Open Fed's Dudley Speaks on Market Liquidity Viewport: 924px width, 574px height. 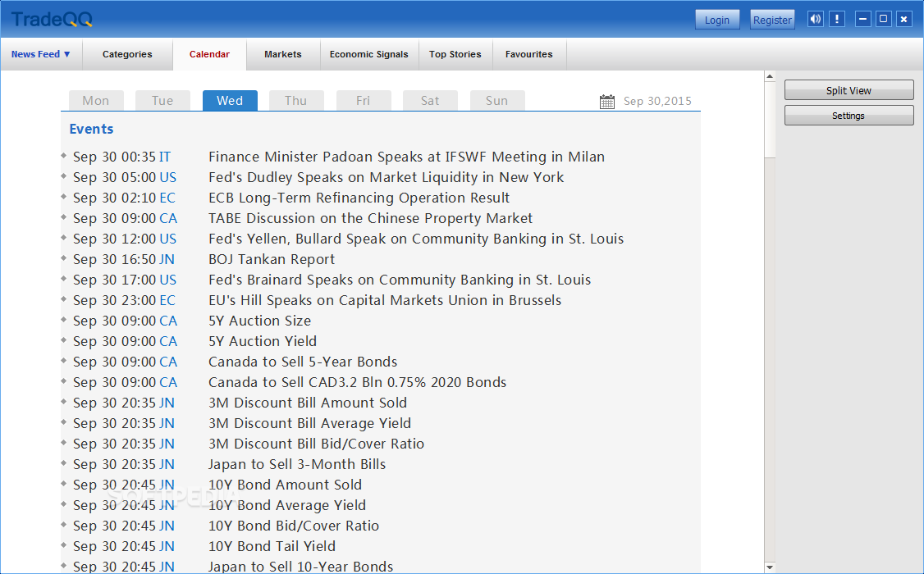pyautogui.click(x=386, y=177)
